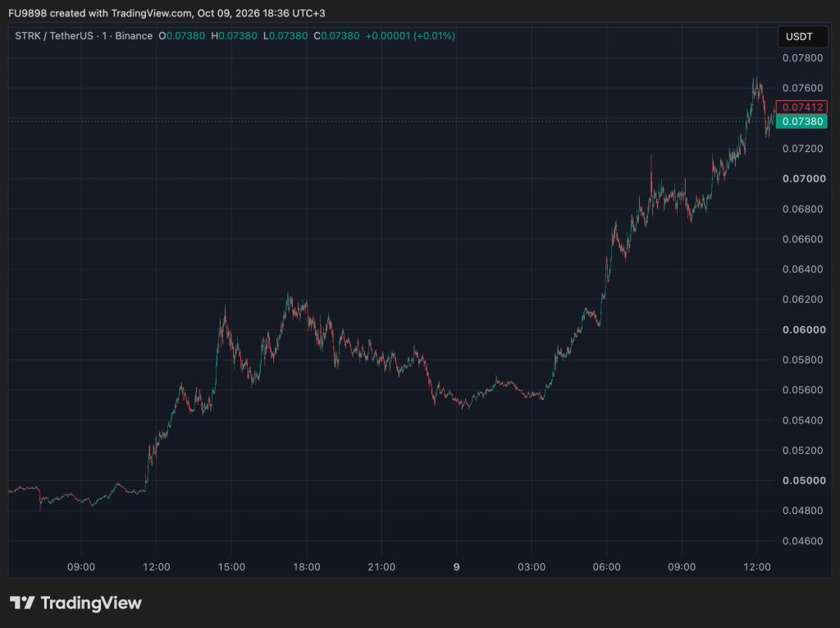The image size is (840, 628).
Task: Click the TradingView logo in the footer
Action: tap(75, 603)
